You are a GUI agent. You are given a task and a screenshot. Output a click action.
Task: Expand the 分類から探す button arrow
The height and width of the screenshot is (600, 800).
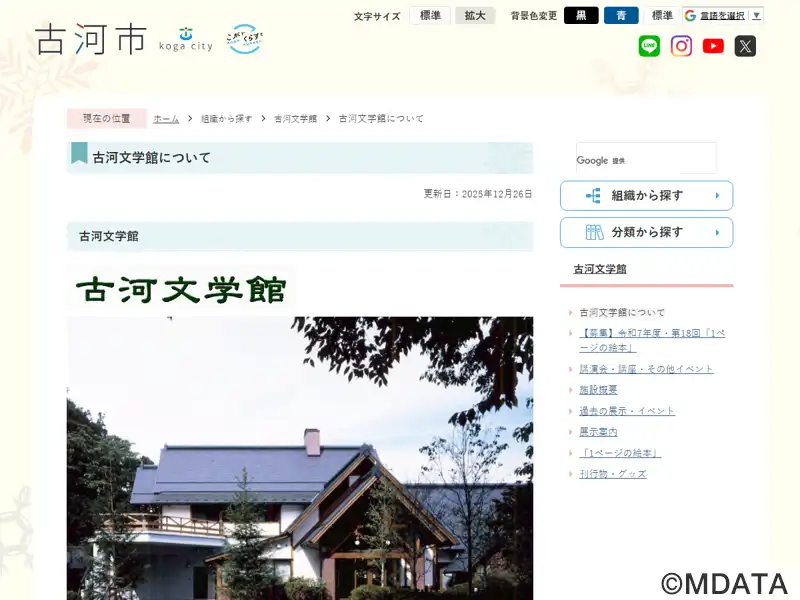click(717, 233)
